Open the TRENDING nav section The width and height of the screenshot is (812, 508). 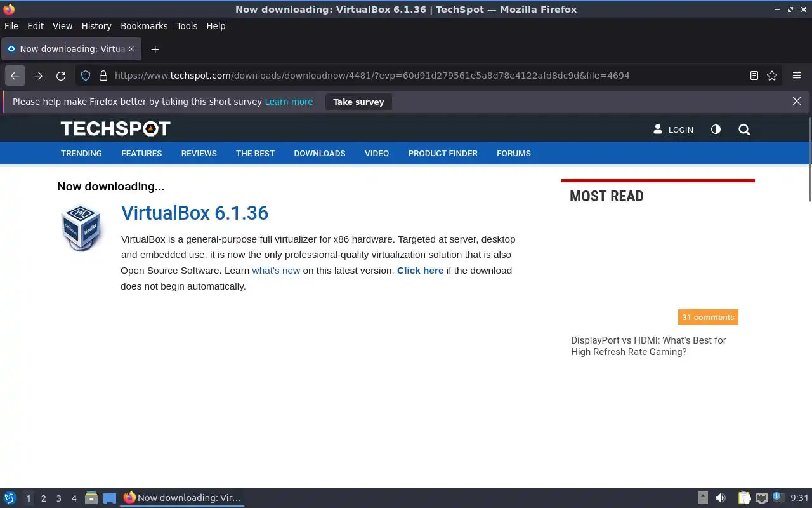81,153
